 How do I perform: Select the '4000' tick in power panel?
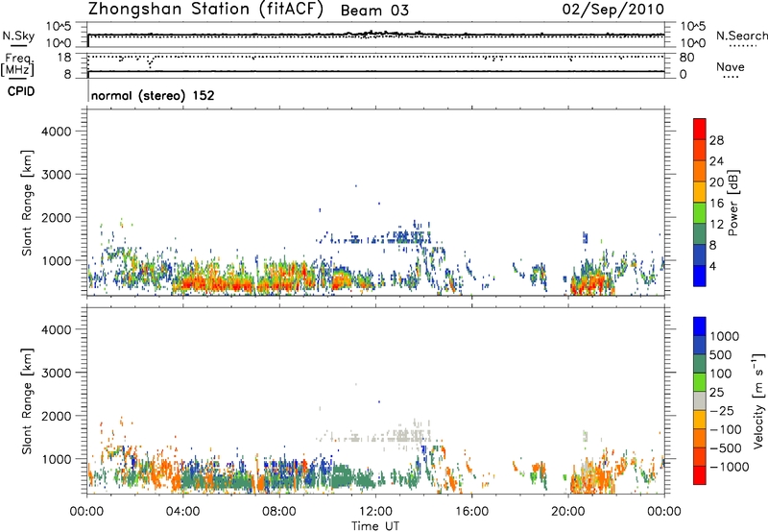[56, 132]
